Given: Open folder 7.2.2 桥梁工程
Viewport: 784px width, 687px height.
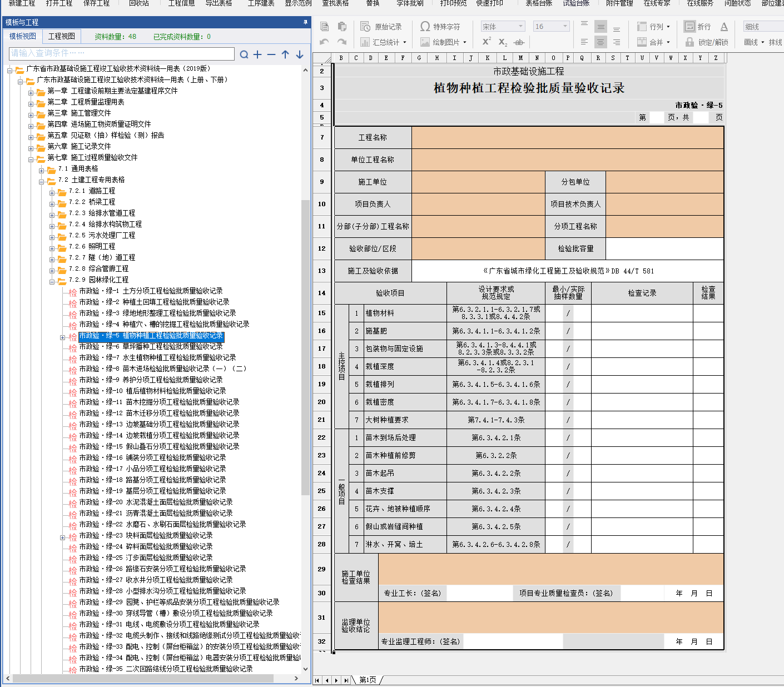Looking at the screenshot, I should click(92, 202).
